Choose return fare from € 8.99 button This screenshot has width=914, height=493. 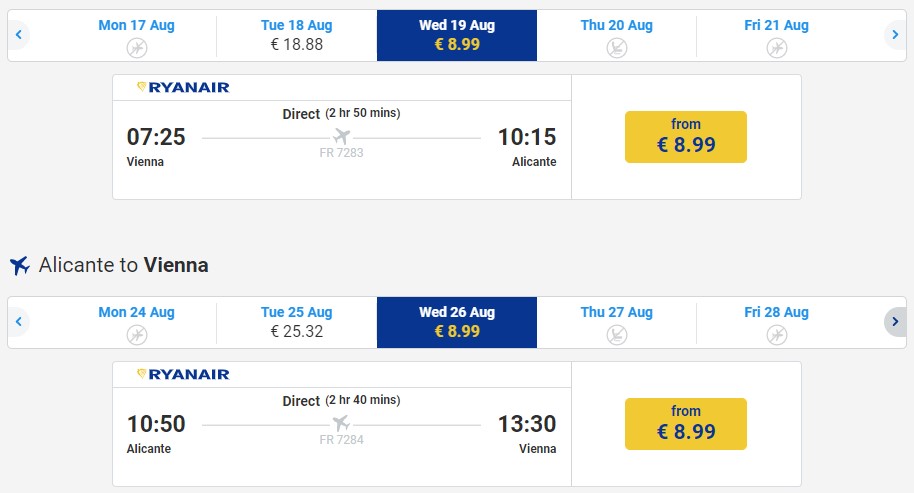(x=686, y=424)
